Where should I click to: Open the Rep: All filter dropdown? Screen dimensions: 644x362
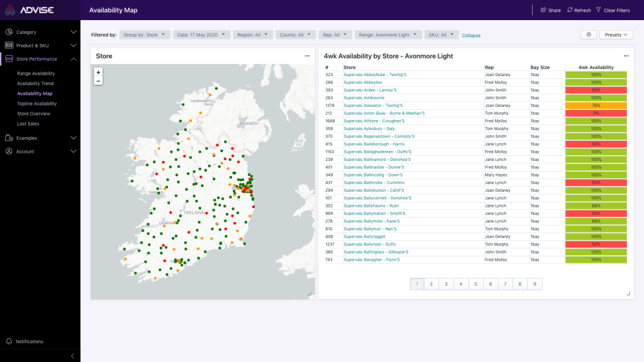(x=335, y=35)
